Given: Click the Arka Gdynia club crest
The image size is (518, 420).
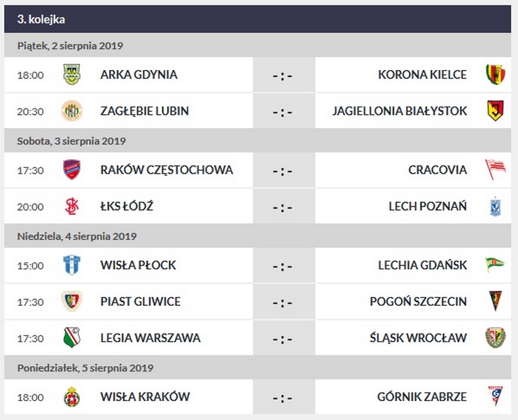Looking at the screenshot, I should 71,74.
